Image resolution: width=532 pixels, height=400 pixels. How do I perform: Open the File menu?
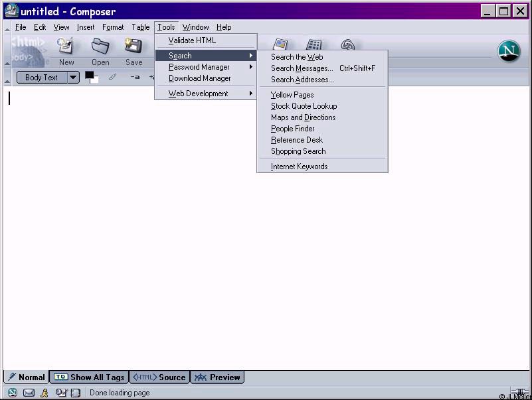point(21,27)
